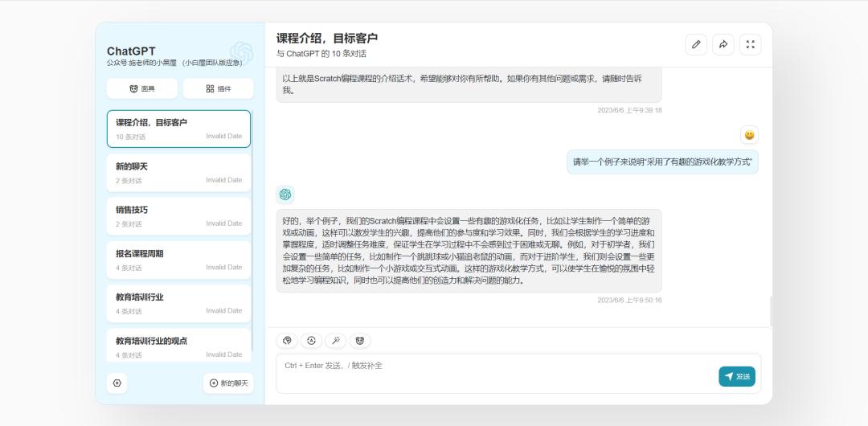Click the 公众号 subtitle under ChatGPT

click(174, 63)
